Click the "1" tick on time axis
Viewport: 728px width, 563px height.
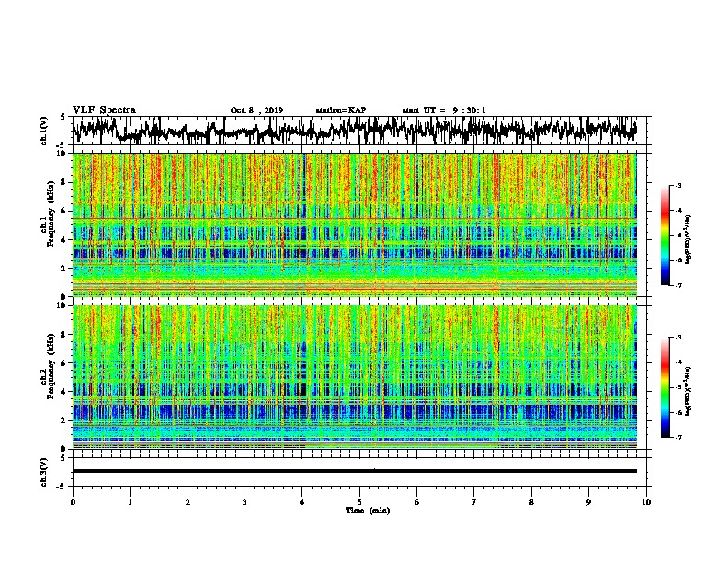pos(130,502)
